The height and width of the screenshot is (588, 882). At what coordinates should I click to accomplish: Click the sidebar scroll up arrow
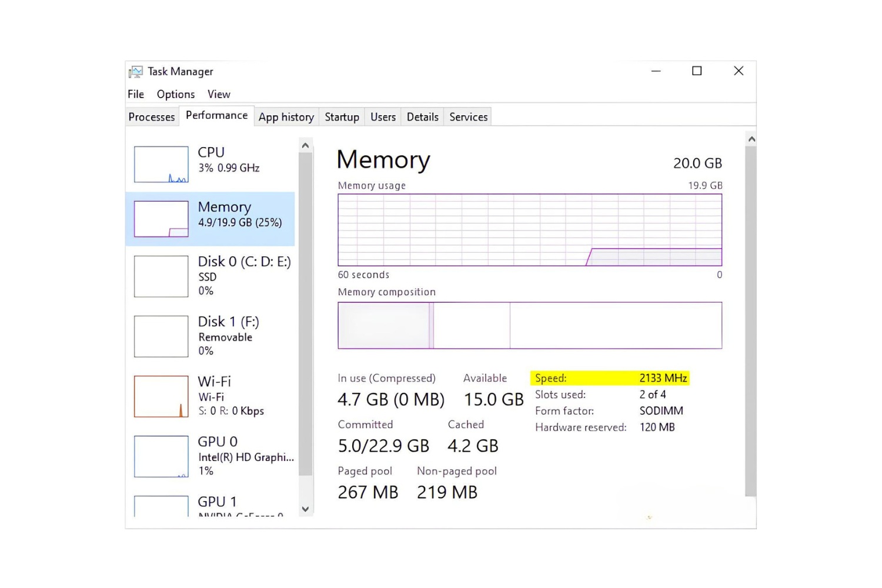(305, 145)
